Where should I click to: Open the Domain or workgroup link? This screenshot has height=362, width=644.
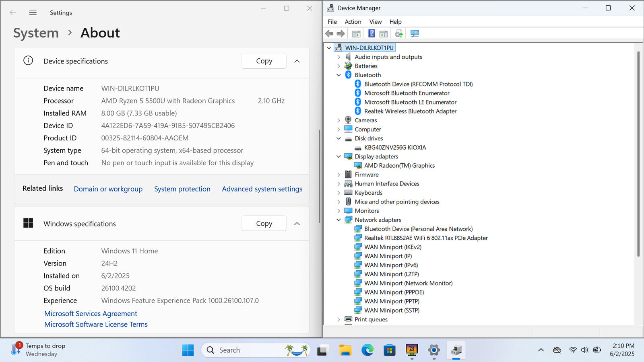coord(108,189)
